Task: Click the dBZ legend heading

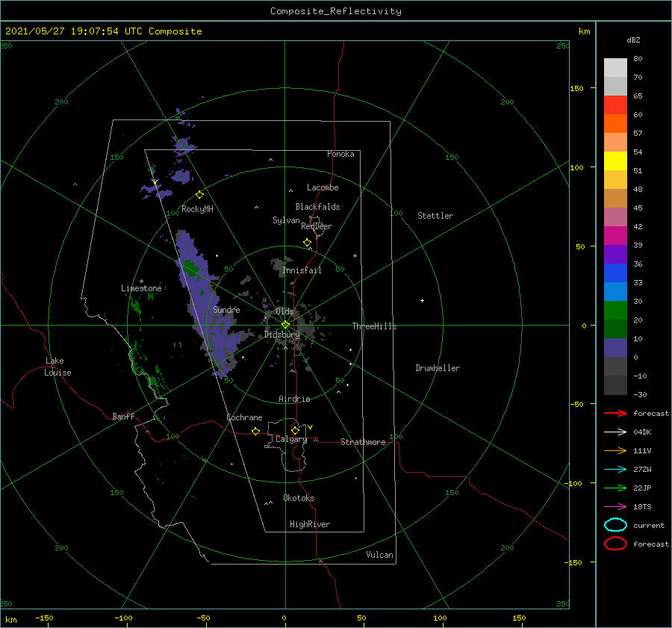Action: click(633, 40)
